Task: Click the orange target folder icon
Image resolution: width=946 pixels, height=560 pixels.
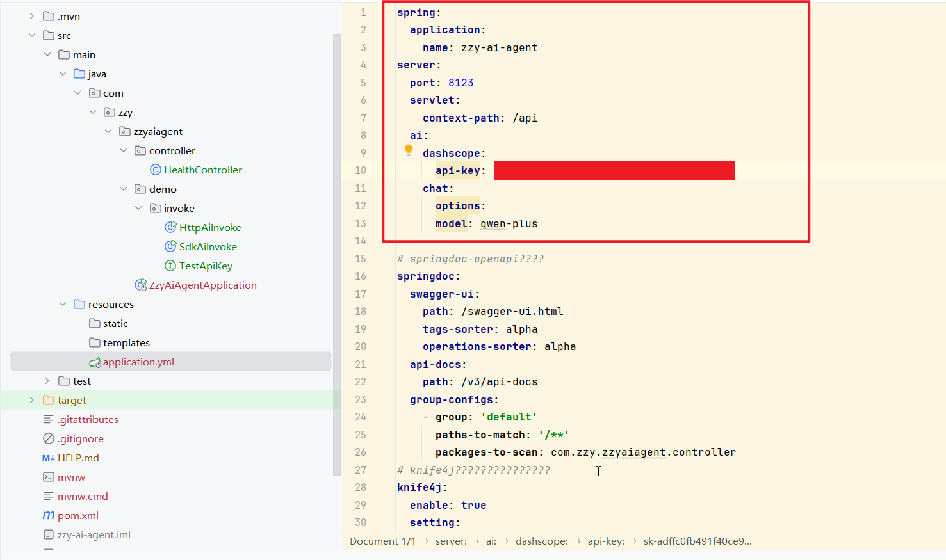Action: [x=49, y=400]
